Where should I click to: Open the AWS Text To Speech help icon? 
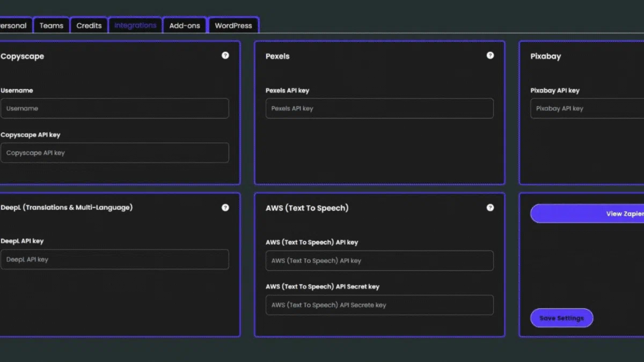(x=490, y=208)
